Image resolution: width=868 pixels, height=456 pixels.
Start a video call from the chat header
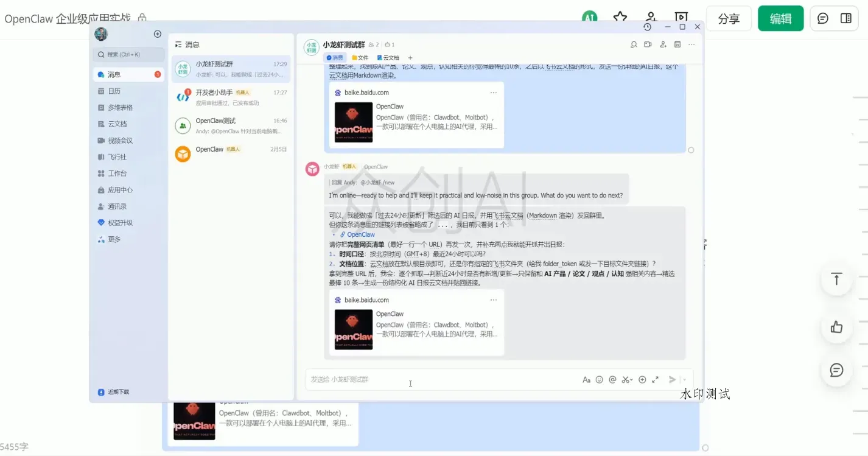coord(647,44)
